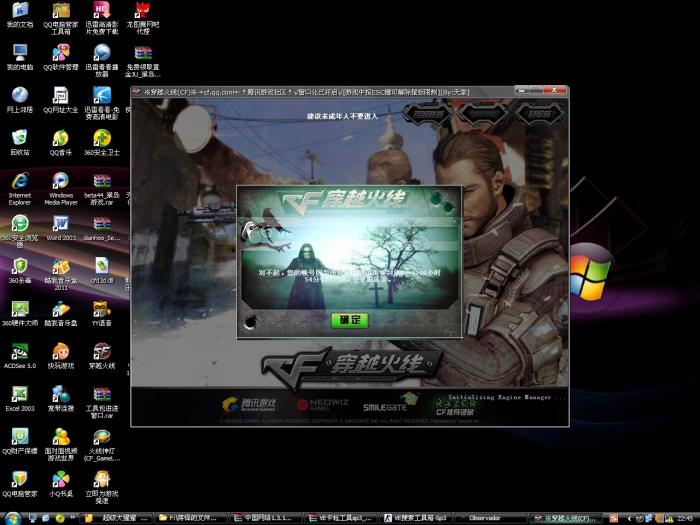The height and width of the screenshot is (525, 700).
Task: Close the CrossFire game window
Action: click(x=554, y=90)
